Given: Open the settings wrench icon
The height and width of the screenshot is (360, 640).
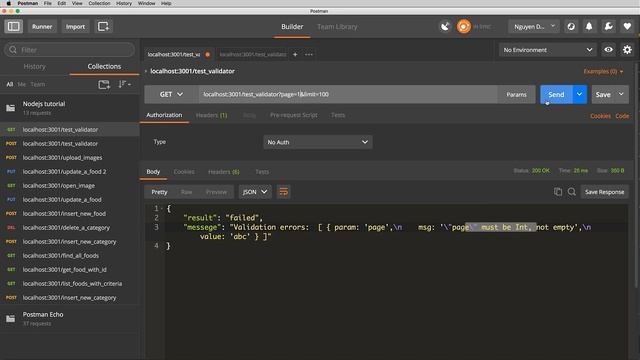Looking at the screenshot, I should point(608,27).
